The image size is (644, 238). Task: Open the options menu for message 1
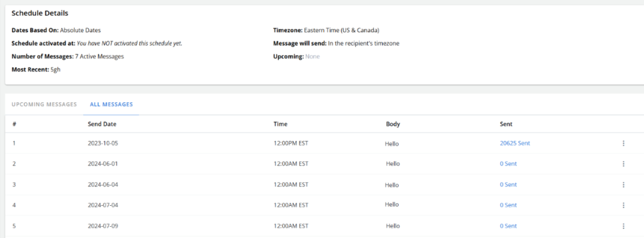pos(623,144)
